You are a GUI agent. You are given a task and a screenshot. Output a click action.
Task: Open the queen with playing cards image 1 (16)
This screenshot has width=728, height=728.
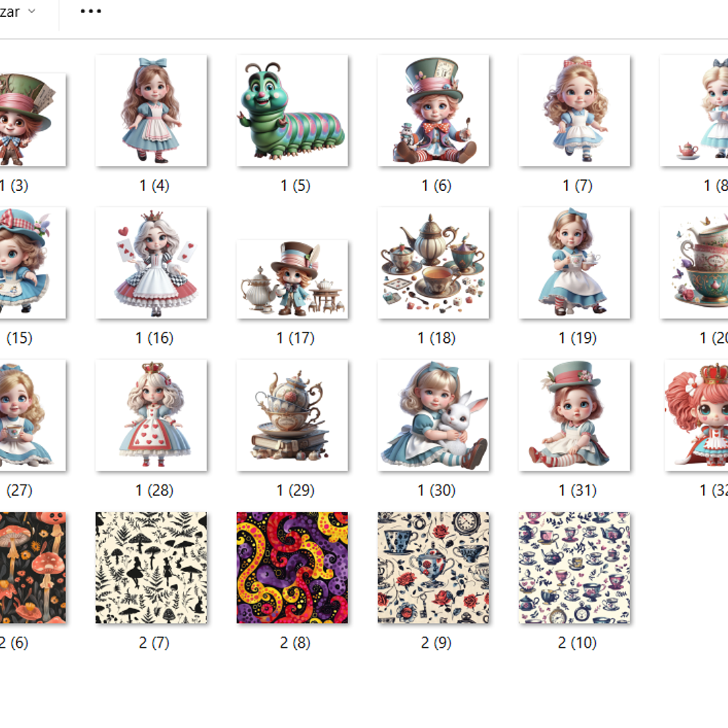coord(151,263)
